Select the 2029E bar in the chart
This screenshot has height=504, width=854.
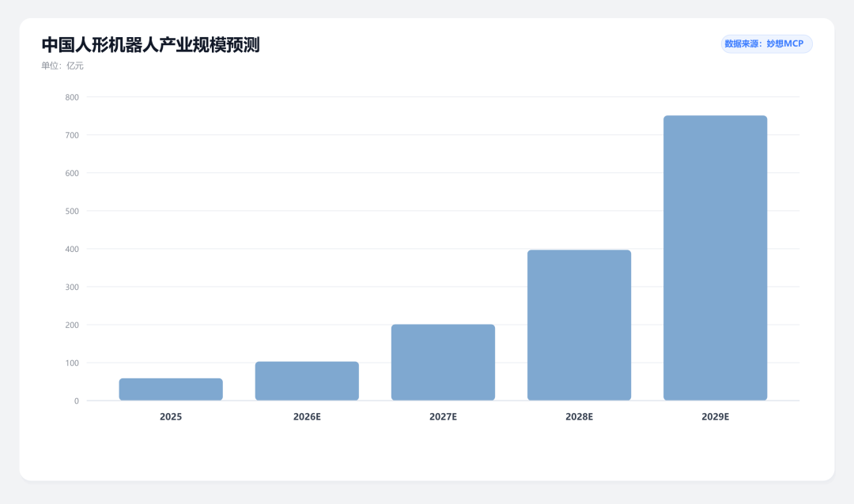[715, 258]
